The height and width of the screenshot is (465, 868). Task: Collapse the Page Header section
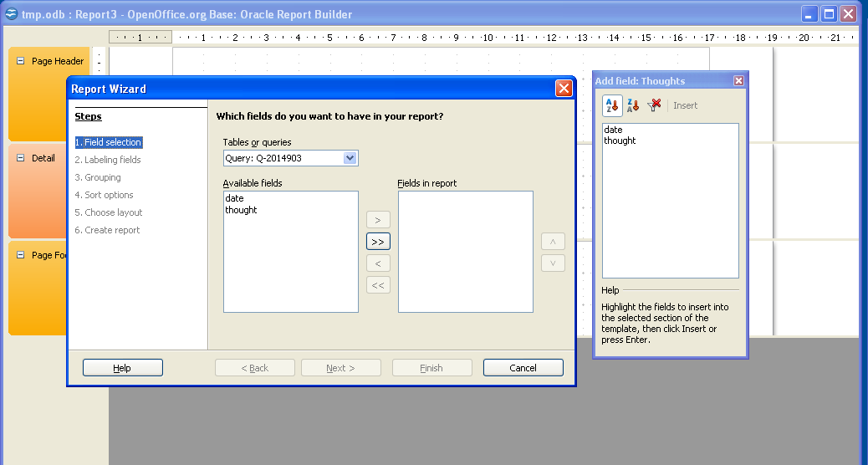pos(20,61)
